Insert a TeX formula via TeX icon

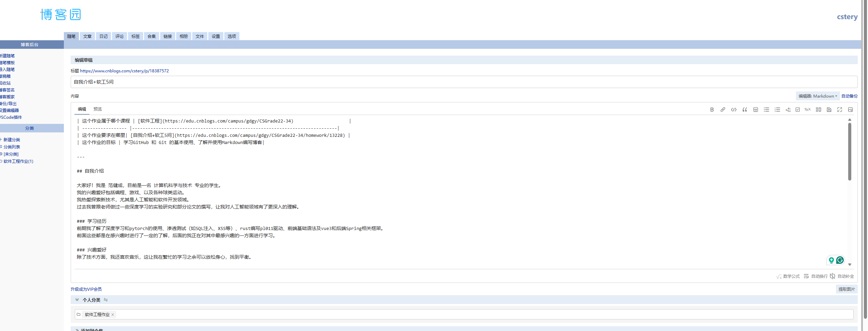coord(807,110)
